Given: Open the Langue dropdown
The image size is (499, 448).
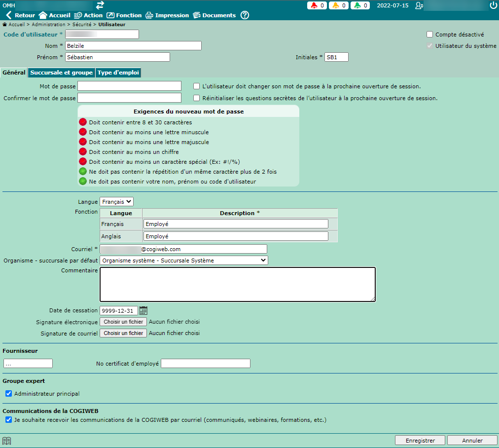Looking at the screenshot, I should point(116,202).
